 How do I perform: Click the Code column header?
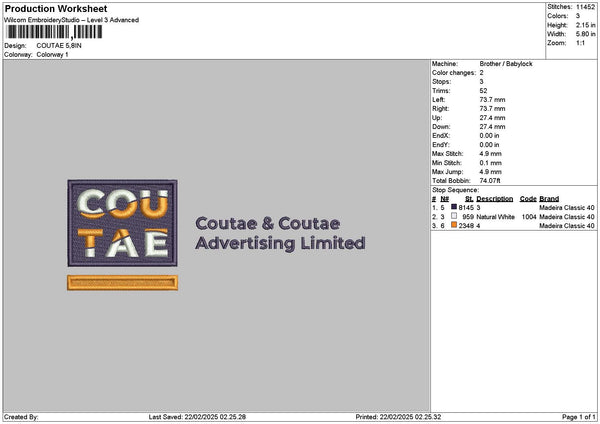pos(528,198)
